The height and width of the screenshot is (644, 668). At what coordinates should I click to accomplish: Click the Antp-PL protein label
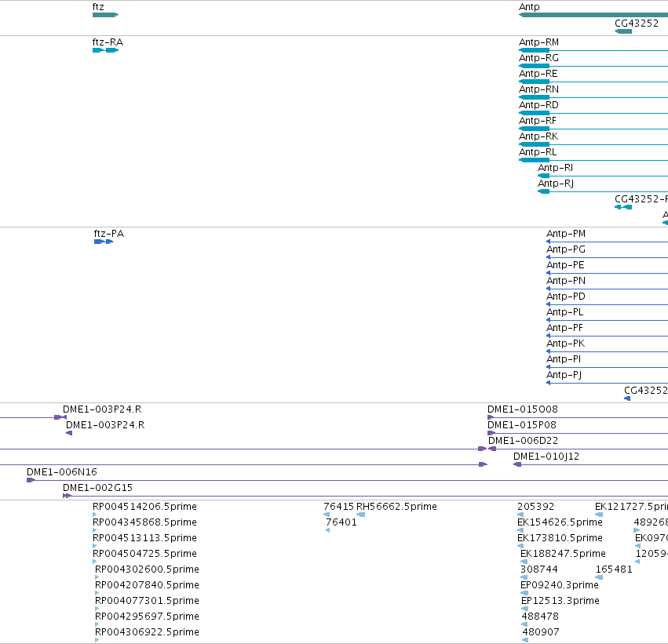coord(565,312)
